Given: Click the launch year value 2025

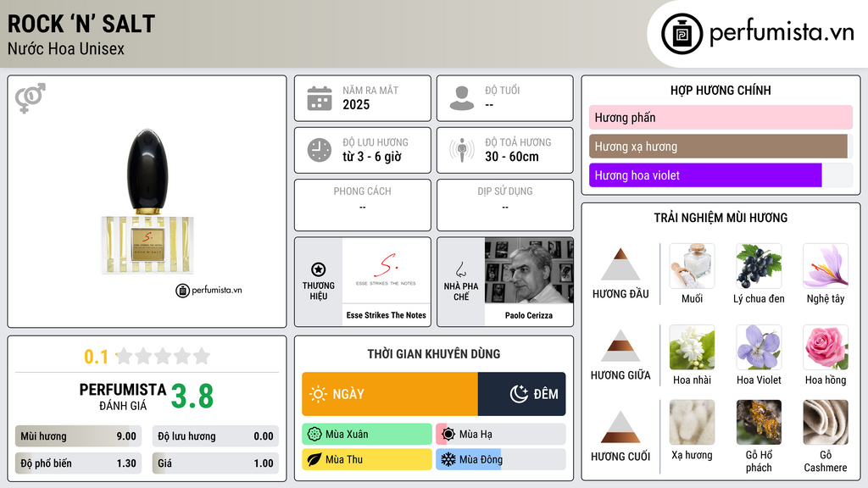Looking at the screenshot, I should (x=356, y=104).
